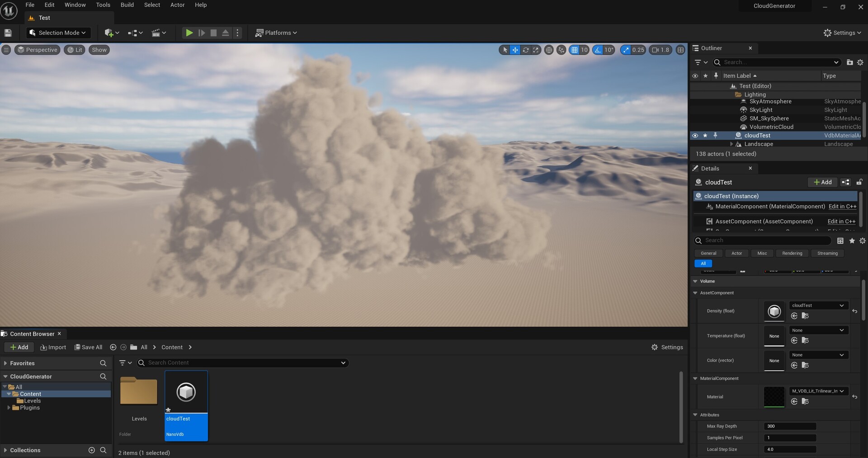Click Edit in C++ for MaterialComponent

point(842,207)
